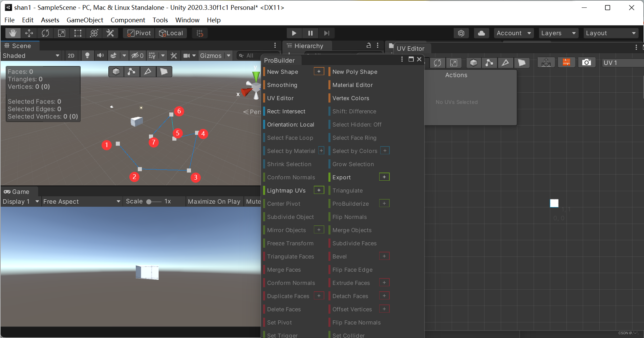Select the Hand tool in the toolbar
The image size is (644, 338).
[13, 33]
